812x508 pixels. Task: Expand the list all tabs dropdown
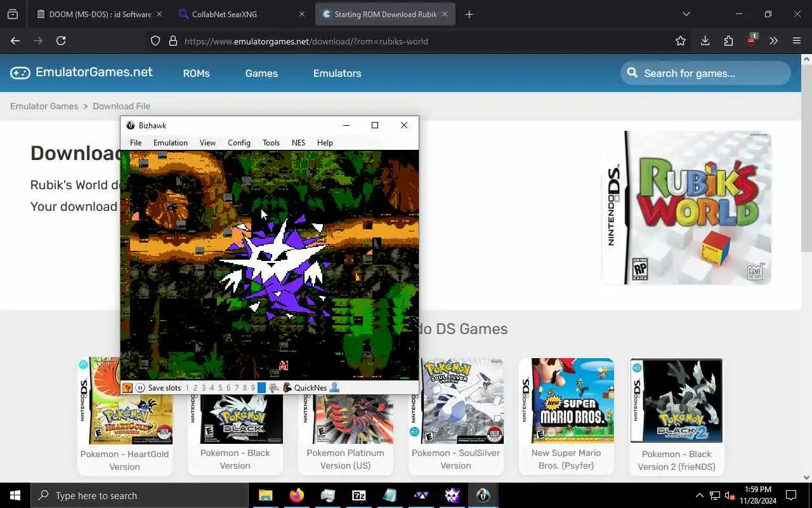[x=686, y=14]
